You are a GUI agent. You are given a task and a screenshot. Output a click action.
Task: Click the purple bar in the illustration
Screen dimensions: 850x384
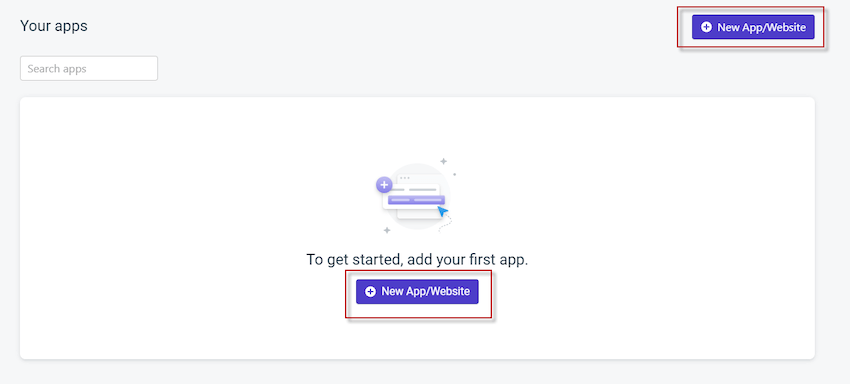click(416, 200)
